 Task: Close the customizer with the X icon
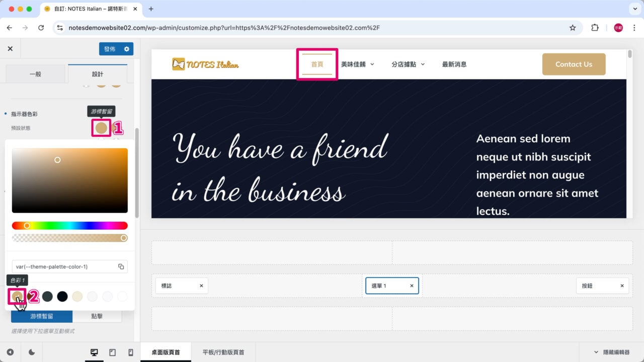(x=10, y=48)
